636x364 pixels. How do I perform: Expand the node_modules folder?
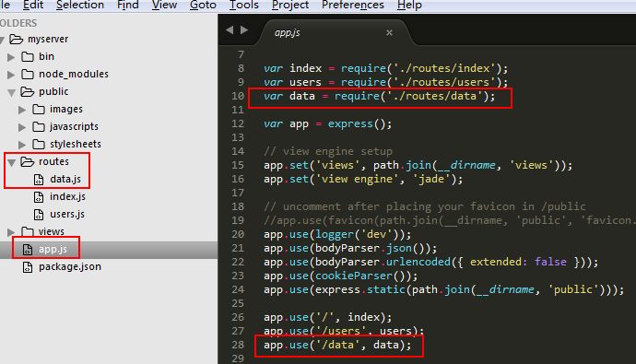[x=11, y=75]
